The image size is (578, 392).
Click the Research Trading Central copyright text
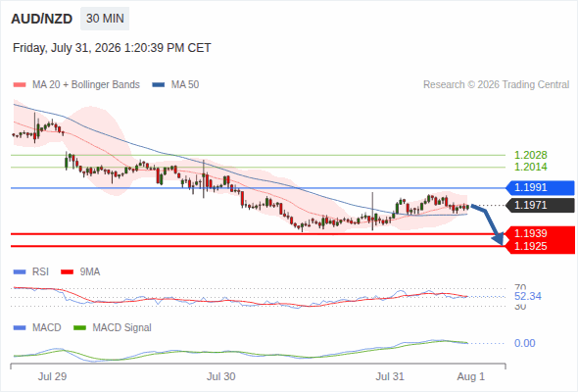(496, 85)
